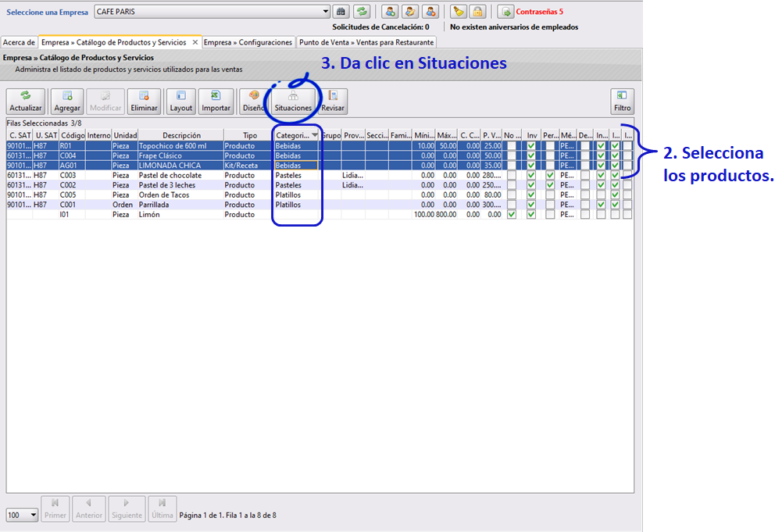
Task: Click the Sort by U. SAT column header
Action: [46, 135]
